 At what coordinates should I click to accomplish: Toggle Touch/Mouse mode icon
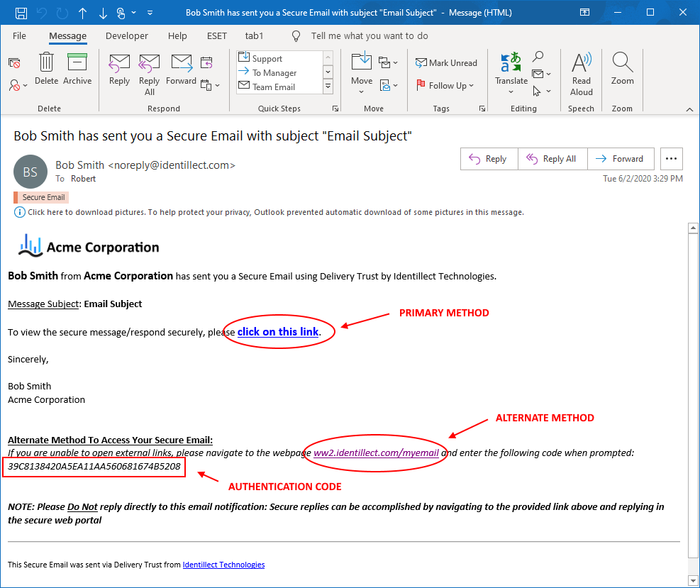(x=121, y=13)
